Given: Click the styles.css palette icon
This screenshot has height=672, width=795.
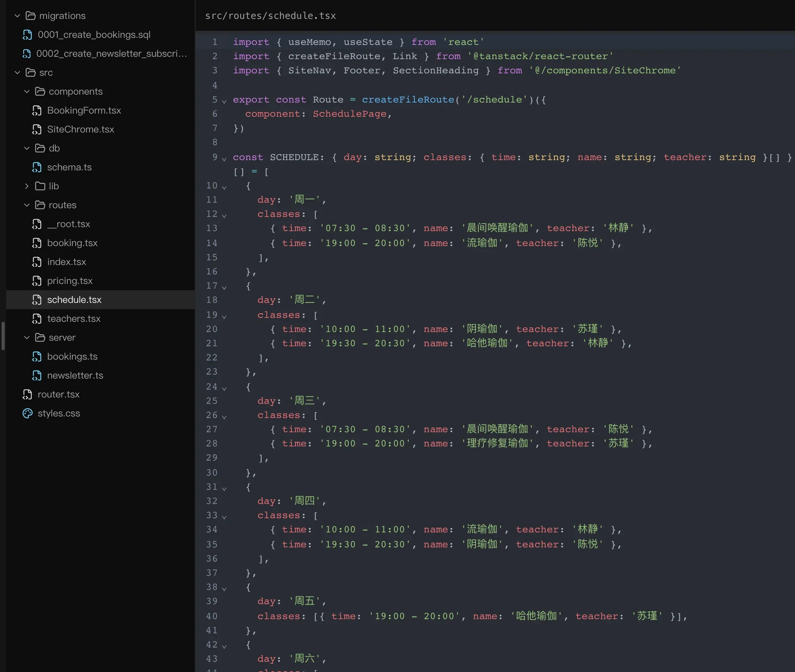Looking at the screenshot, I should tap(28, 413).
